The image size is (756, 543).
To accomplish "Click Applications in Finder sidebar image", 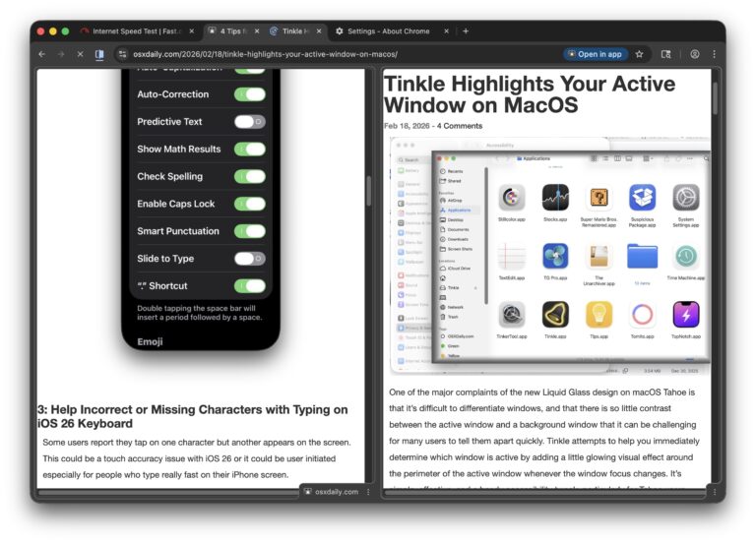I will (x=459, y=211).
